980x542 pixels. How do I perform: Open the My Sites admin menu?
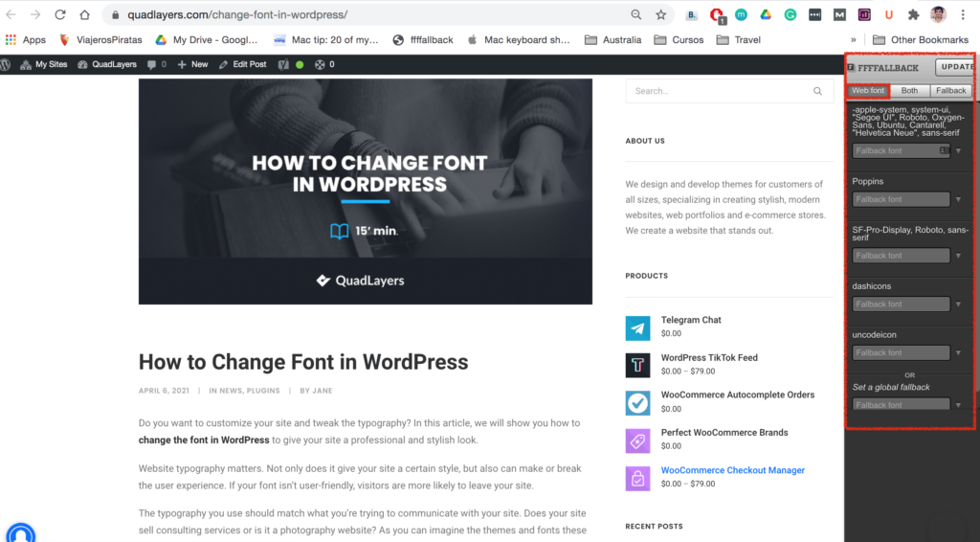44,64
